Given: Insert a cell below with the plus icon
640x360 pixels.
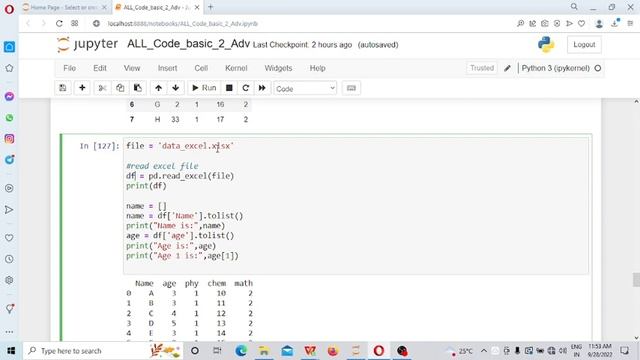Looking at the screenshot, I should (x=82, y=88).
